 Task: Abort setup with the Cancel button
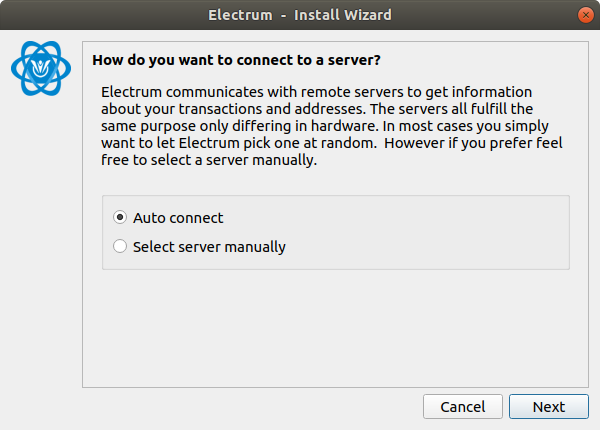pos(463,407)
